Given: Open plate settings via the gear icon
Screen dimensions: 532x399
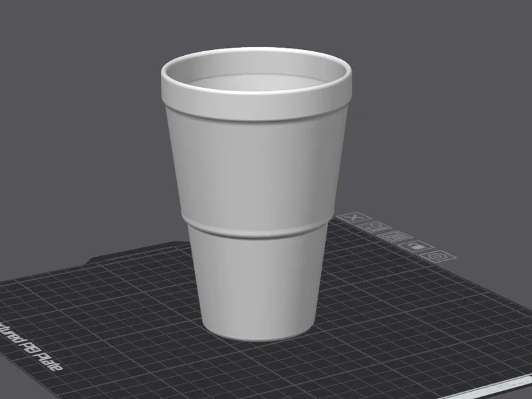Looking at the screenshot, I should click(438, 256).
